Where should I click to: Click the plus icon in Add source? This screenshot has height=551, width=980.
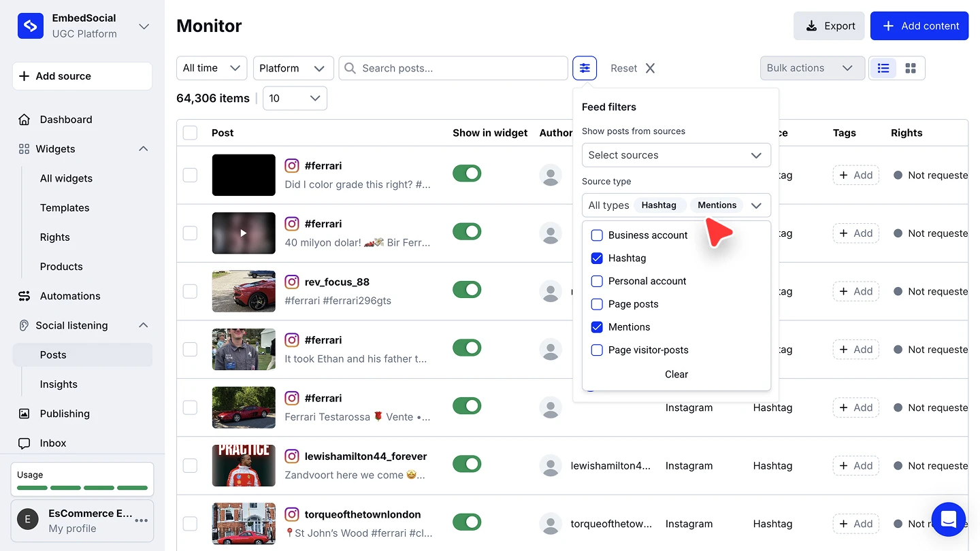coord(24,76)
